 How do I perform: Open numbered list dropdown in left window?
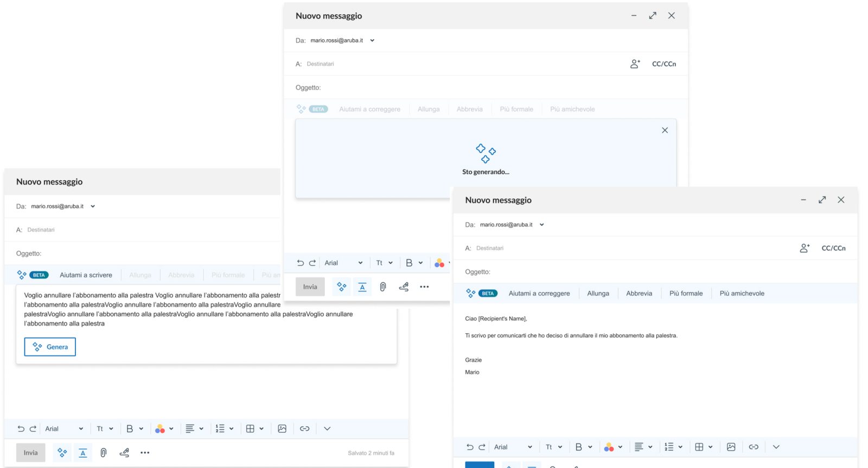224,429
